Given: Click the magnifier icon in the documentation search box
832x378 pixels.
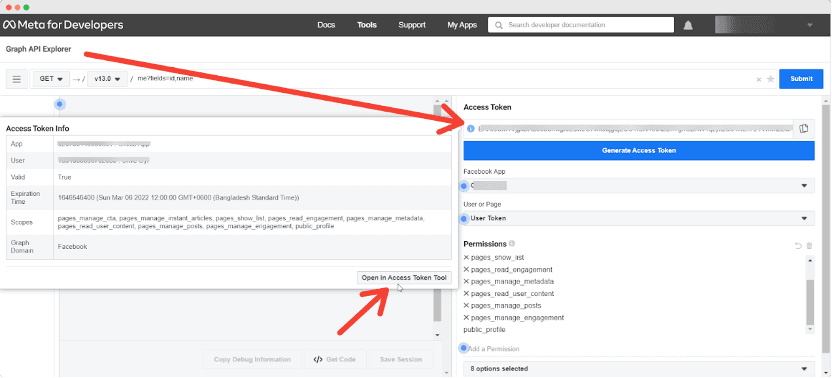Looking at the screenshot, I should click(x=498, y=25).
